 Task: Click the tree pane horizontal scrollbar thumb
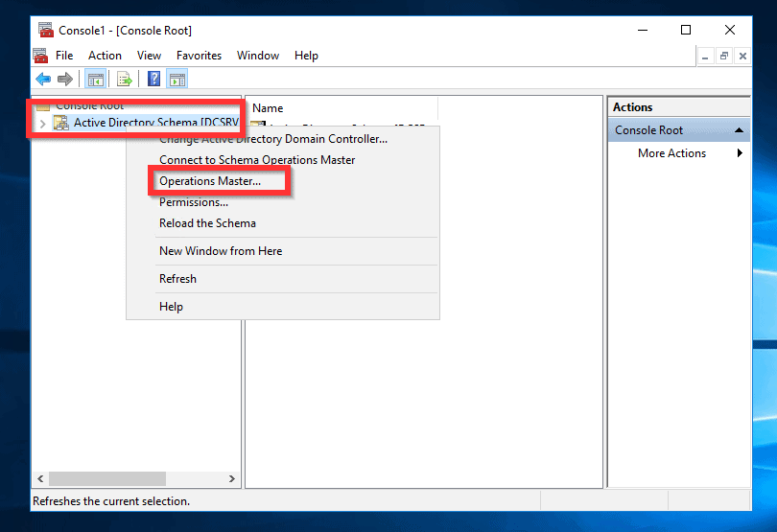[107, 478]
